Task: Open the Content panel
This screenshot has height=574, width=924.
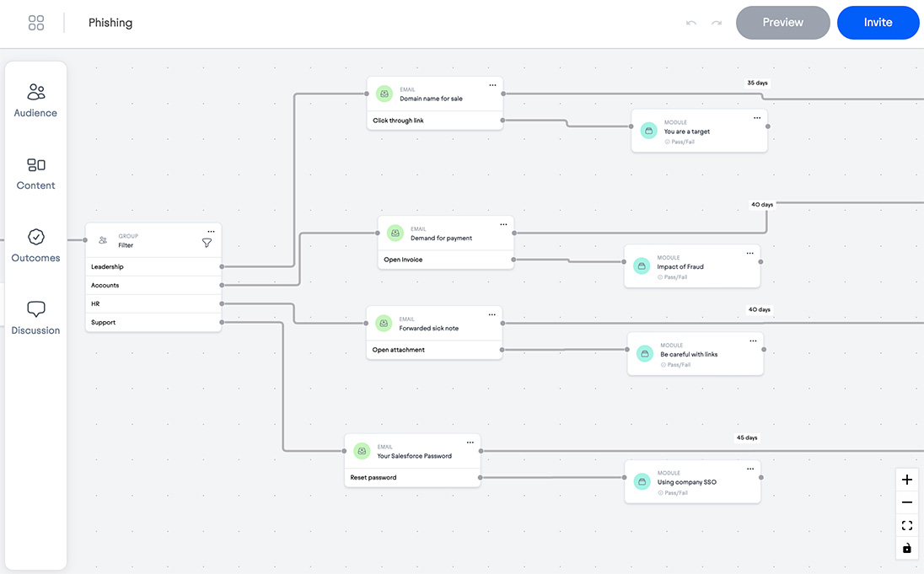Action: pos(35,174)
